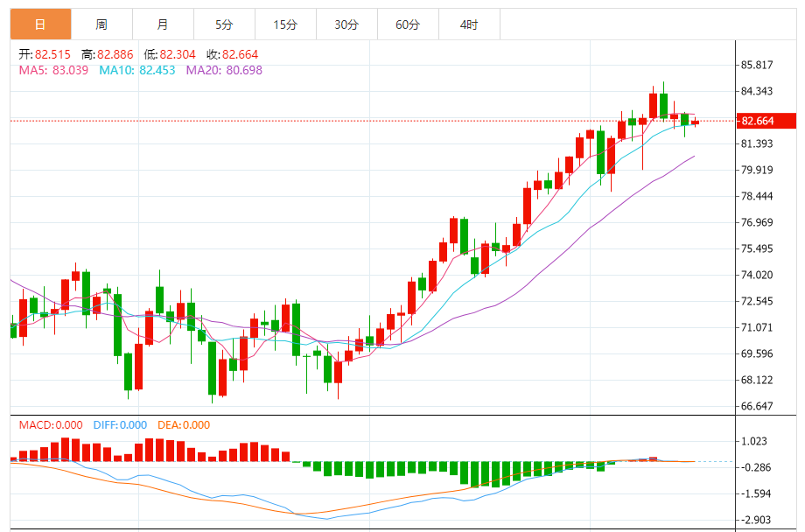The image size is (805, 532).
Task: Click the -1.594 MACD axis label
Action: [754, 493]
